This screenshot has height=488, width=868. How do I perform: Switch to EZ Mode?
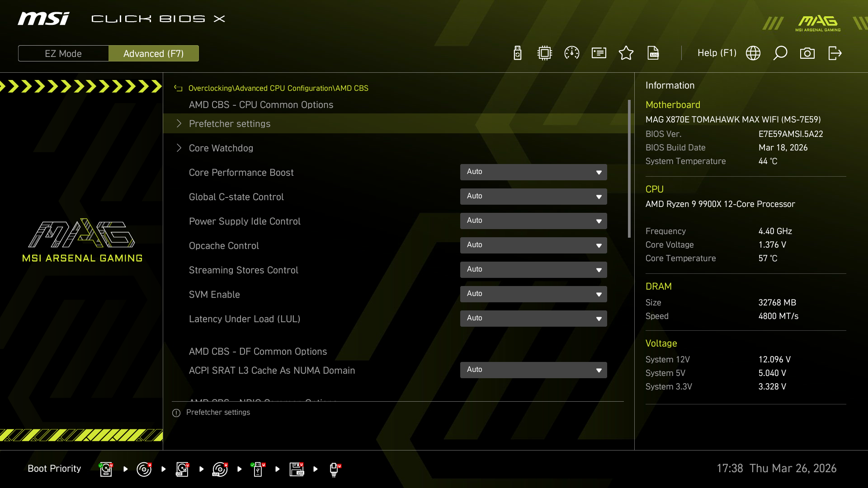click(63, 53)
